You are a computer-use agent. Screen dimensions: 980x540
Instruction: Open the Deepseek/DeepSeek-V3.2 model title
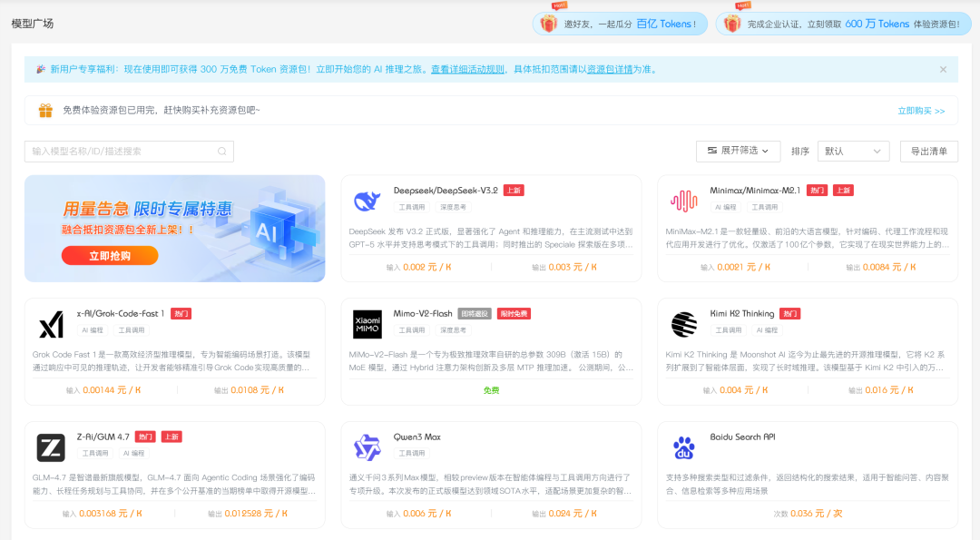click(446, 191)
